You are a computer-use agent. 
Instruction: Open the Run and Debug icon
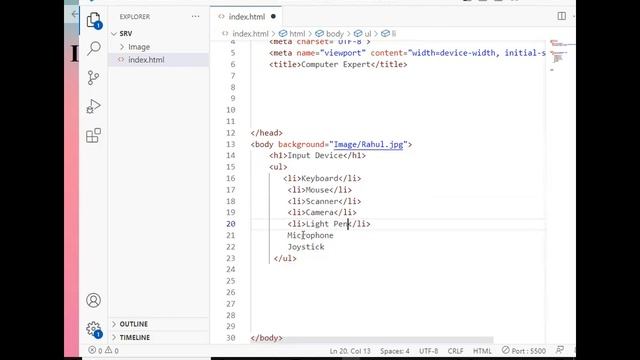click(x=93, y=106)
